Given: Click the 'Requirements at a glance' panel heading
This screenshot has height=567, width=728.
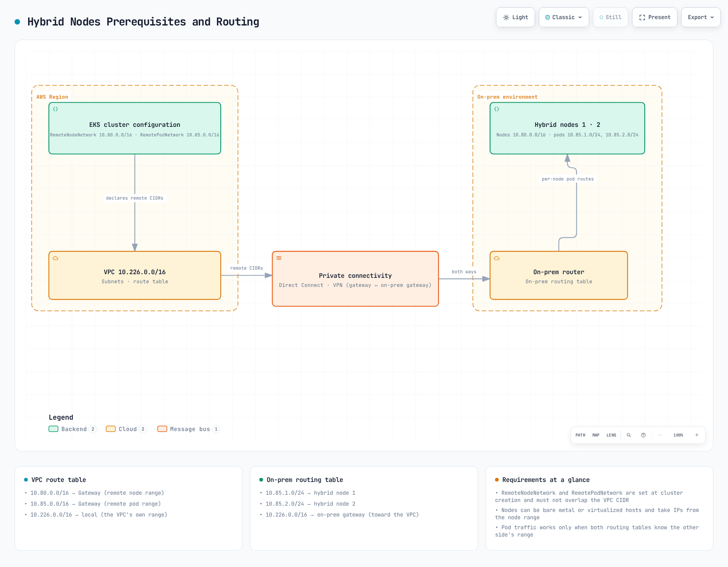Looking at the screenshot, I should pyautogui.click(x=546, y=480).
